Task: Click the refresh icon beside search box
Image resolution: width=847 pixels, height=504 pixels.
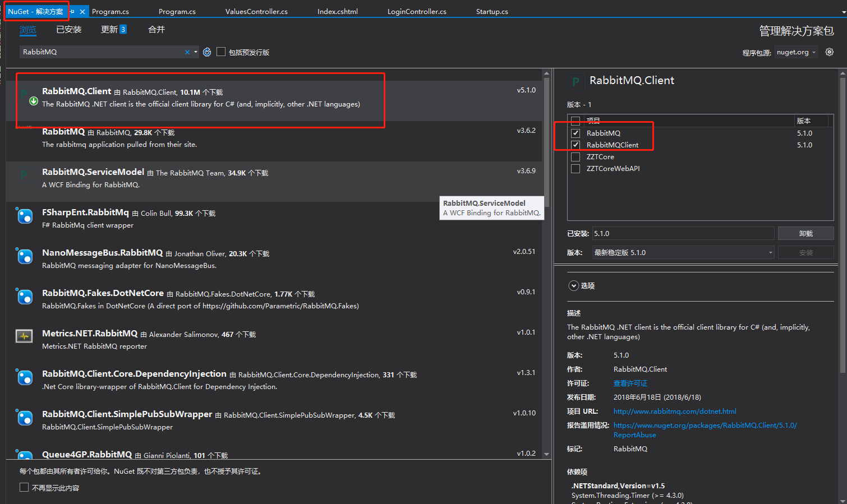Action: coord(207,52)
